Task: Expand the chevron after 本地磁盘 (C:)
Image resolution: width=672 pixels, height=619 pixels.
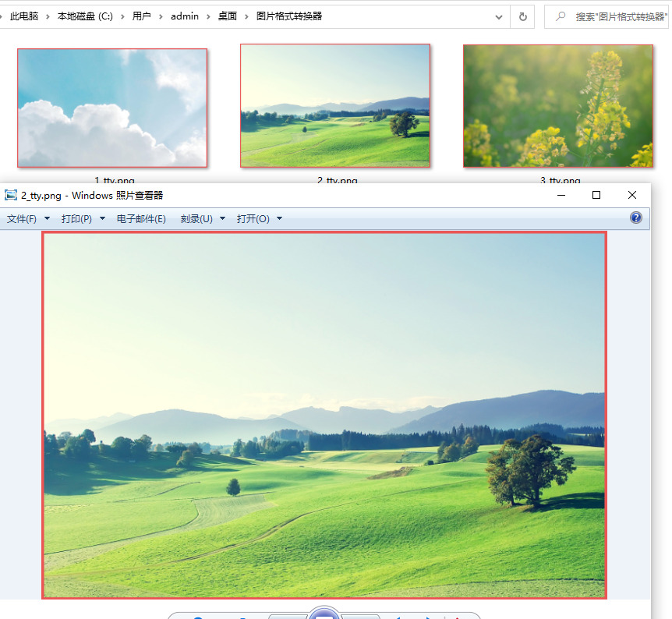Action: [122, 16]
